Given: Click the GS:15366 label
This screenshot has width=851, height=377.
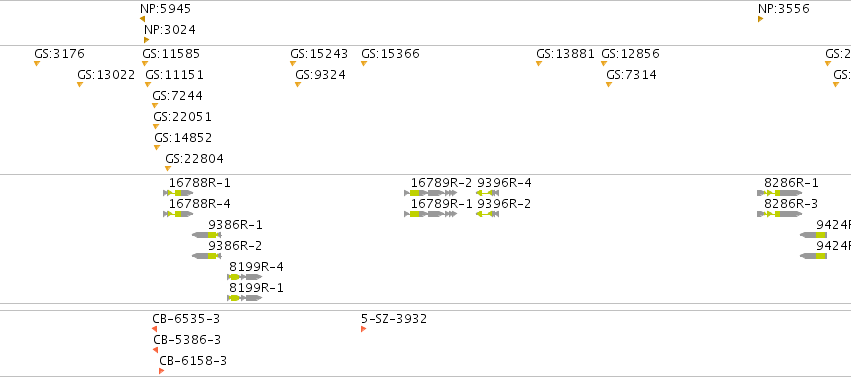Looking at the screenshot, I should [x=390, y=54].
